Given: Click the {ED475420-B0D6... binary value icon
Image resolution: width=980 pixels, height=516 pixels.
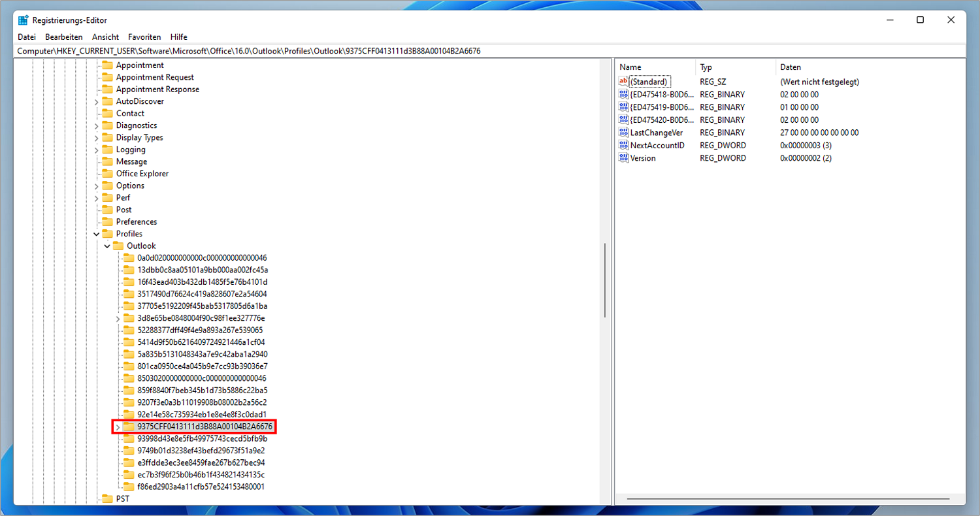Looking at the screenshot, I should [623, 120].
